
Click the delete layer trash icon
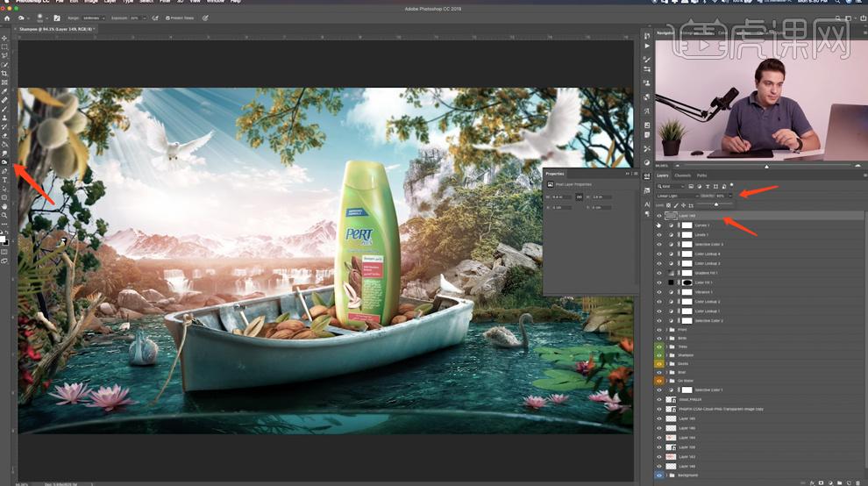click(858, 482)
